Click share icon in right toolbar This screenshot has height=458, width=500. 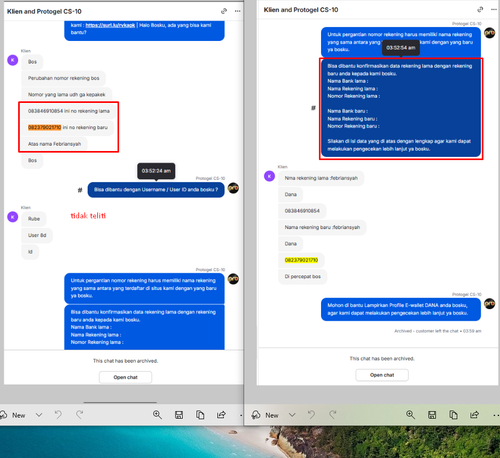475,415
